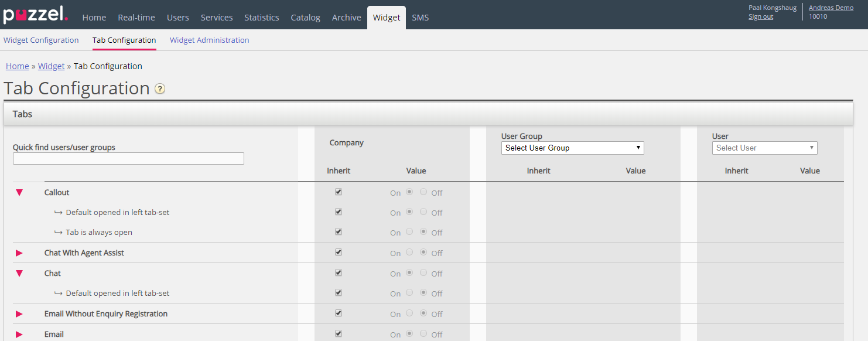The height and width of the screenshot is (341, 868).
Task: Toggle Inherit for Tab is always open
Action: pyautogui.click(x=339, y=232)
